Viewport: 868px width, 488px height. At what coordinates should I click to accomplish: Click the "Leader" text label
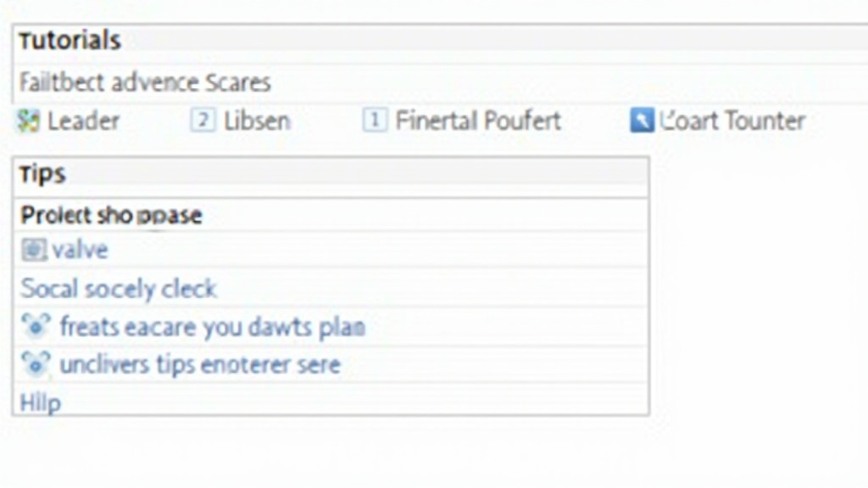[x=84, y=121]
